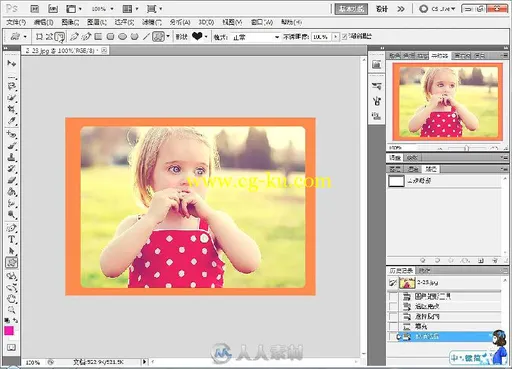Click the pink foreground color swatch
Image resolution: width=512 pixels, height=369 pixels.
8,330
